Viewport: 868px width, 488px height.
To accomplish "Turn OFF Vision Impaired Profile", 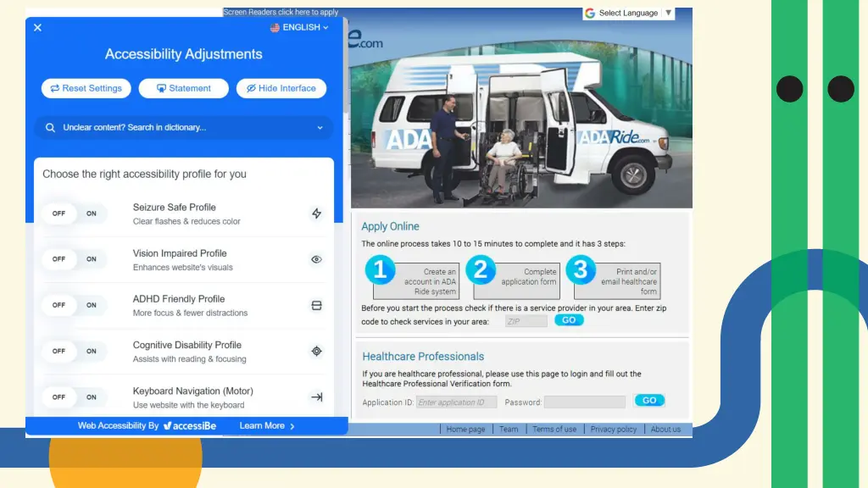I will 58,259.
